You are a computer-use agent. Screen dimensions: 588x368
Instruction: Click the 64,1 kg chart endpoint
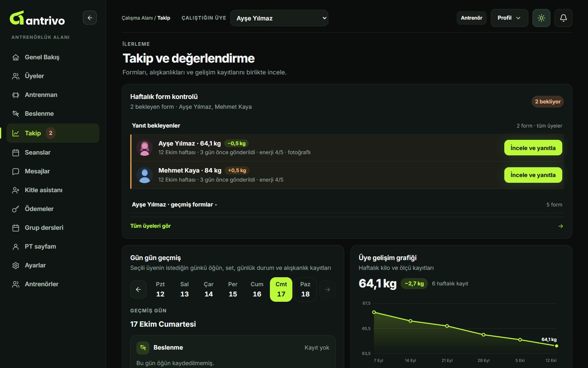[557, 346]
